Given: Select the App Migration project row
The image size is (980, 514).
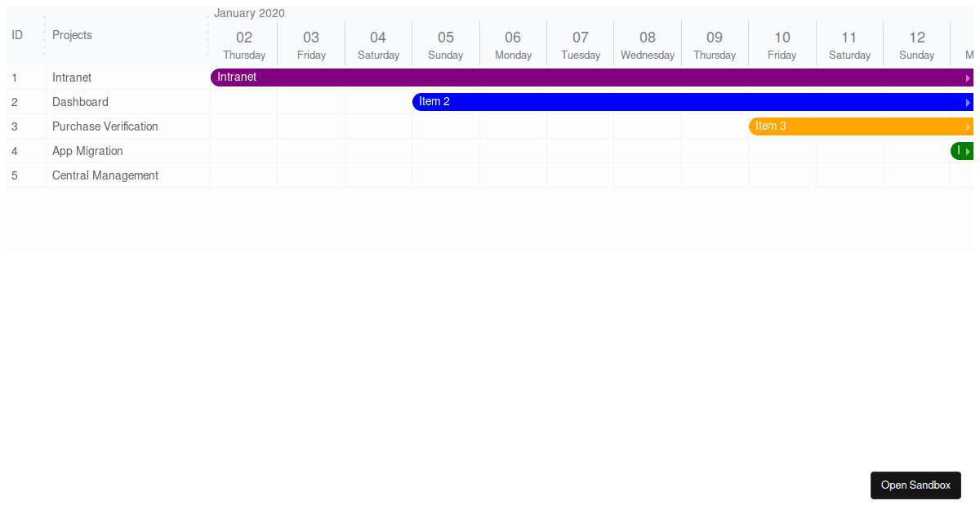Looking at the screenshot, I should (87, 151).
